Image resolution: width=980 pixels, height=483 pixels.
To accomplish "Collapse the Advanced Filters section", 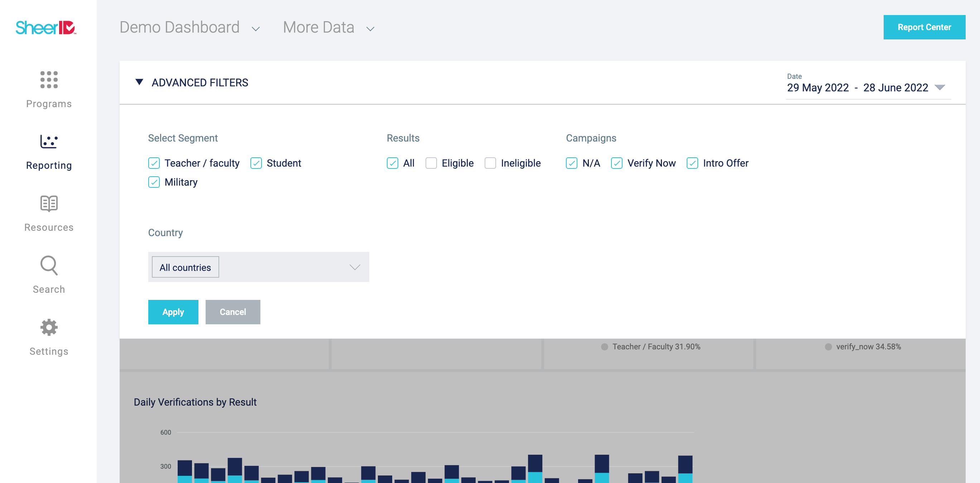I will tap(139, 82).
